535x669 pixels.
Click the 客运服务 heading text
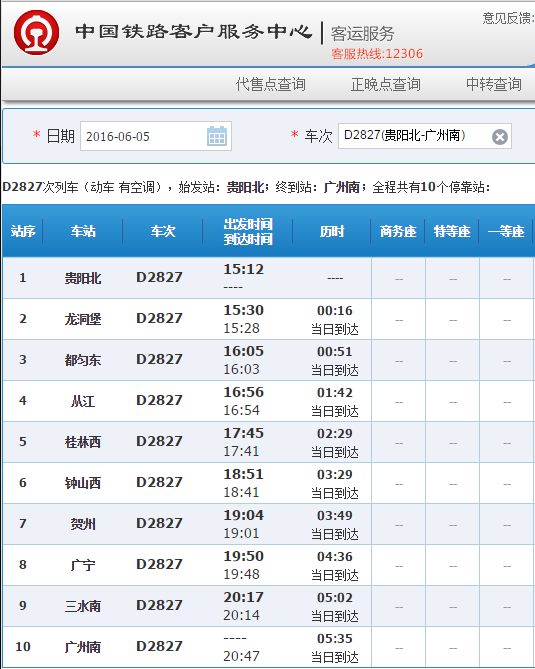(362, 34)
